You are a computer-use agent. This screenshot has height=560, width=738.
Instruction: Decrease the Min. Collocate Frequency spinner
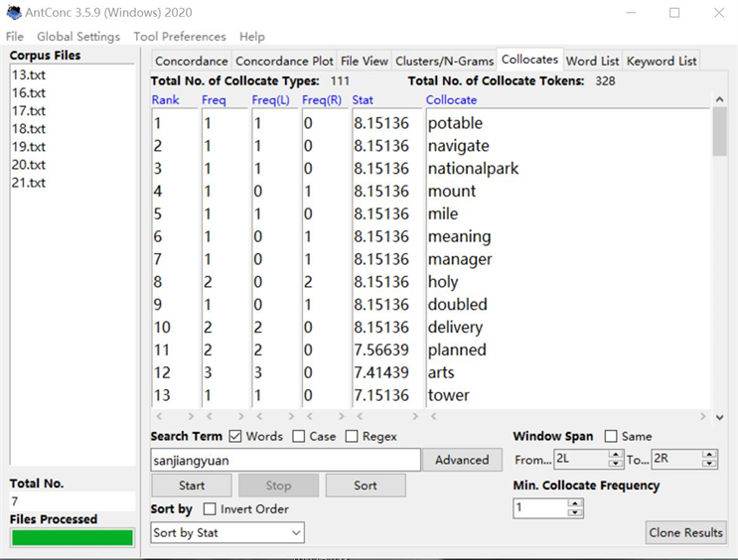coord(576,513)
